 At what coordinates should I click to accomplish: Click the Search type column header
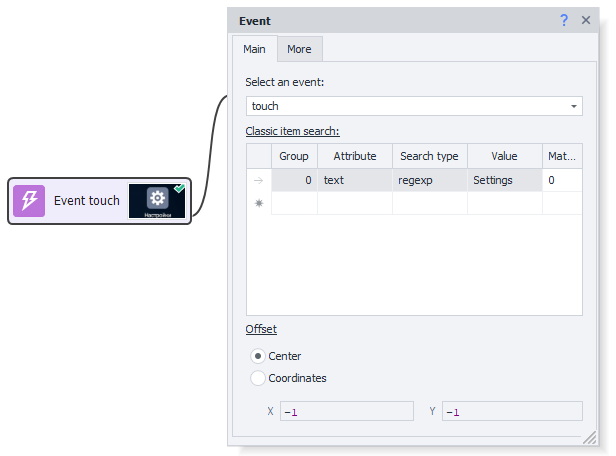[429, 156]
